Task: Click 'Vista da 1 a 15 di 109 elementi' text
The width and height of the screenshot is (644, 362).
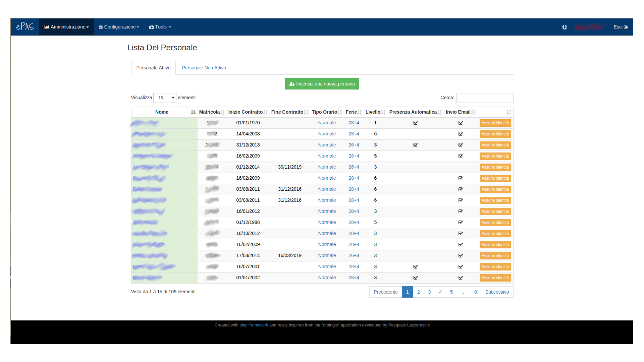Action: click(163, 292)
